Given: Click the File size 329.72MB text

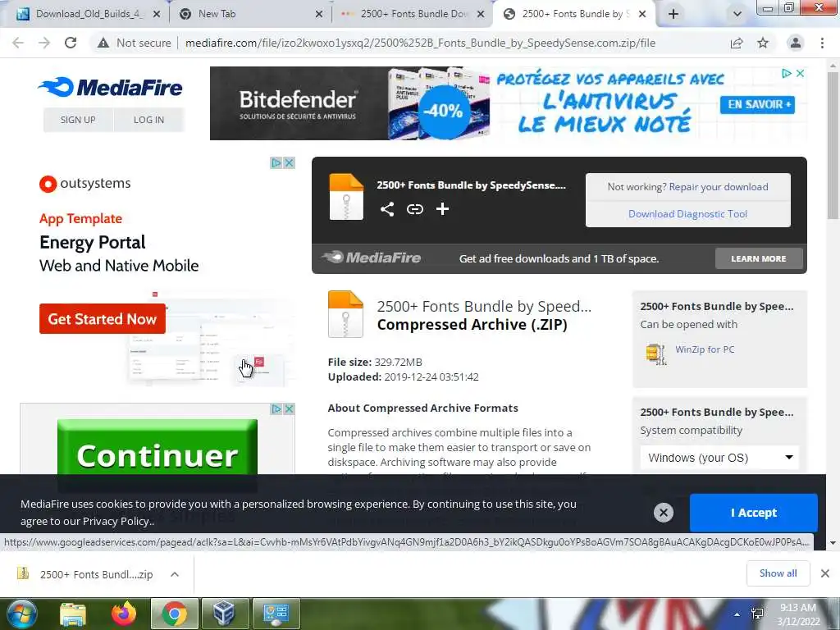Looking at the screenshot, I should [x=375, y=362].
